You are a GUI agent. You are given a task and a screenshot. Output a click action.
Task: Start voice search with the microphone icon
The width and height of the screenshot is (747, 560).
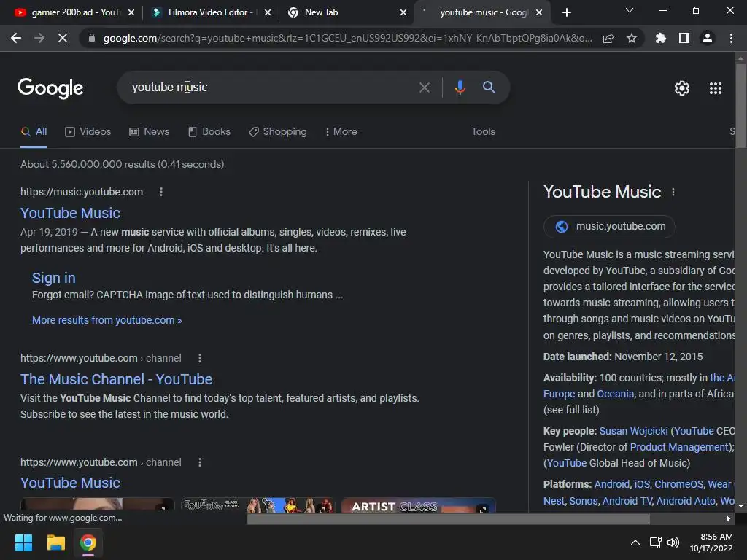click(460, 87)
